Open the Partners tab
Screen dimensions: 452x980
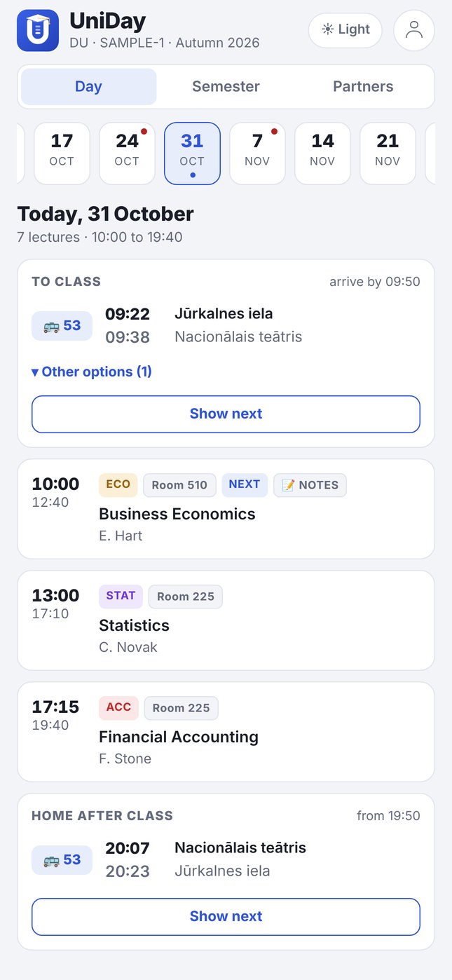coord(363,87)
